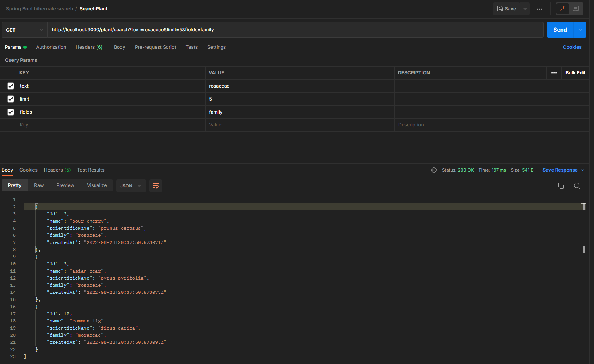Click the rosaceae value cell
594x364 pixels.
(x=300, y=86)
